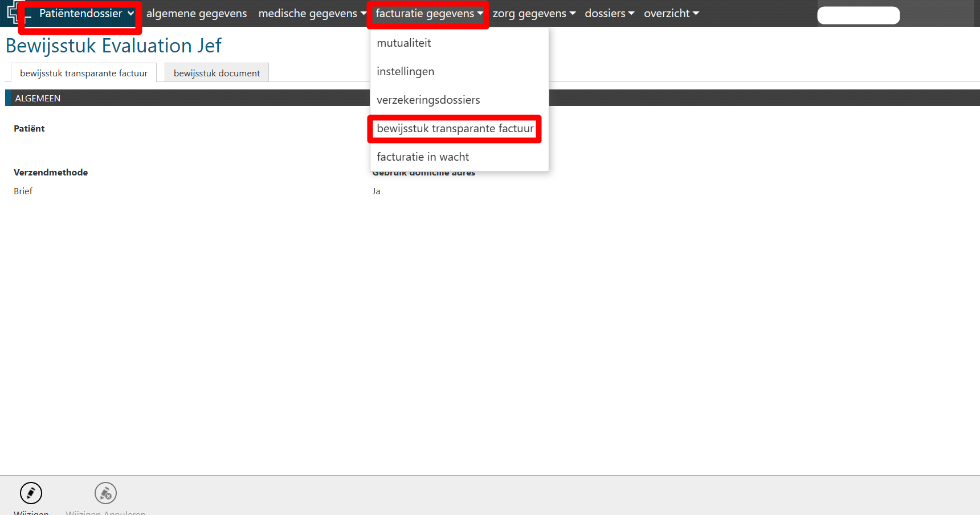The width and height of the screenshot is (980, 515).
Task: Click the ALGEMEEN section header
Action: [x=492, y=98]
